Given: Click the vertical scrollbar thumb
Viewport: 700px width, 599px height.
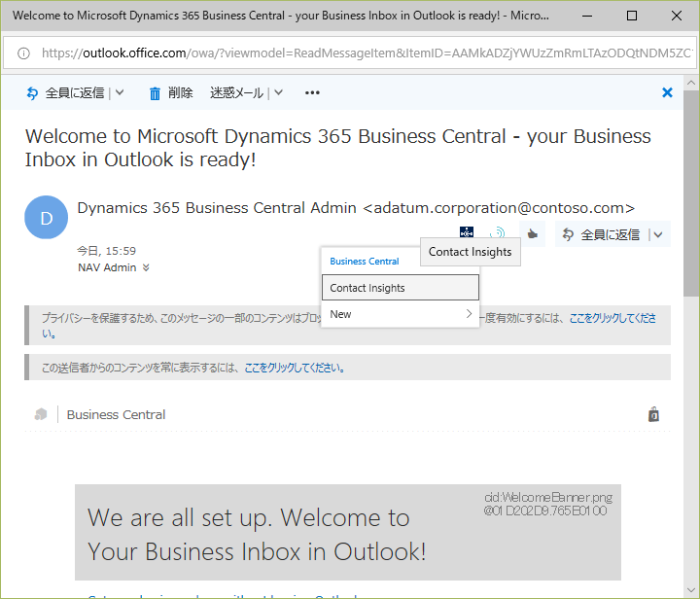Looking at the screenshot, I should (691, 193).
